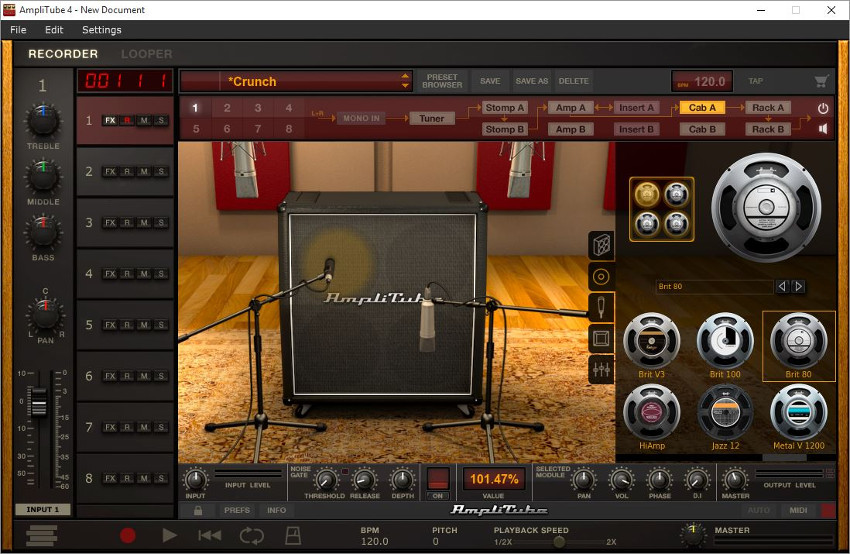Click the MIDI button
Viewport: 850px width, 554px height.
coord(798,510)
